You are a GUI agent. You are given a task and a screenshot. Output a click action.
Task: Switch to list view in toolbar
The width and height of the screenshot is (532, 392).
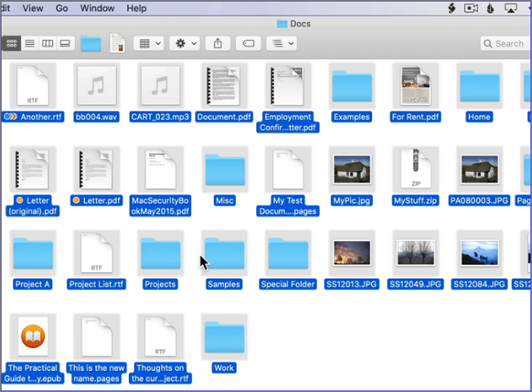coord(29,43)
